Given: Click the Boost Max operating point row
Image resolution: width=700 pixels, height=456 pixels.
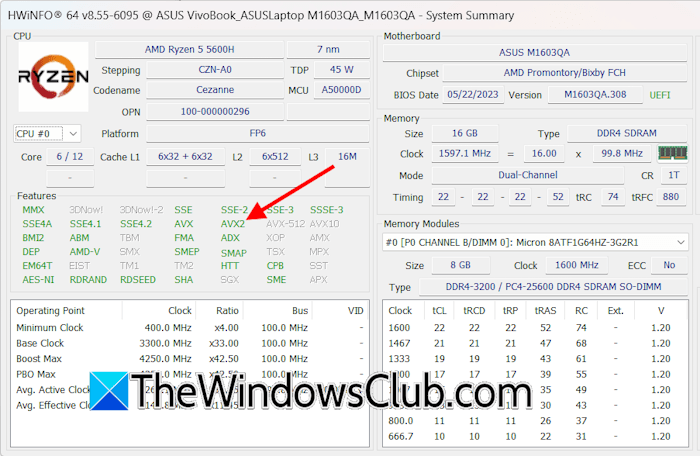Looking at the screenshot, I should [x=190, y=359].
